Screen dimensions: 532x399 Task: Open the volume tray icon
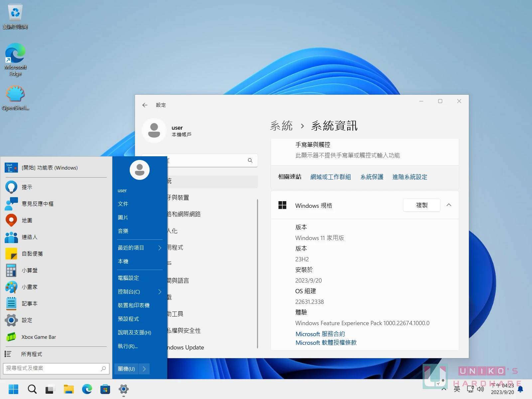tap(480, 389)
